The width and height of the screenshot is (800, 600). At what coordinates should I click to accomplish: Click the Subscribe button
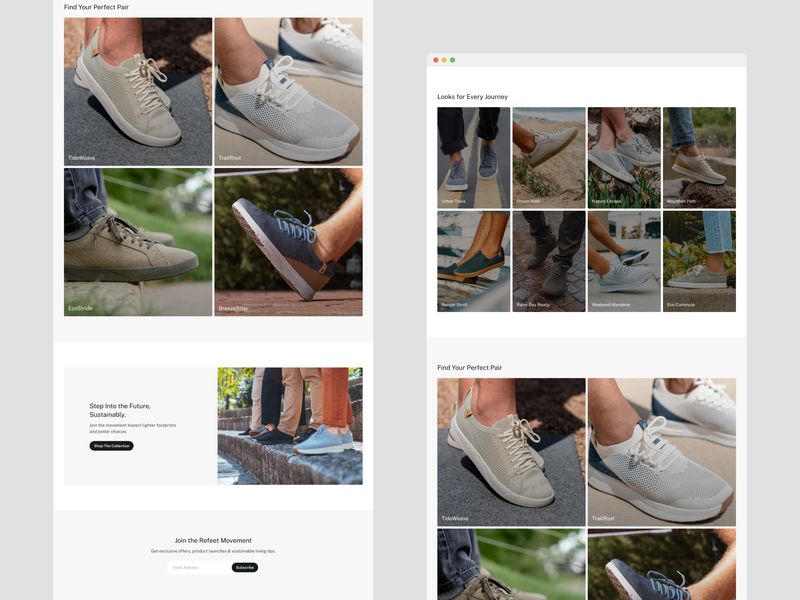pyautogui.click(x=244, y=566)
